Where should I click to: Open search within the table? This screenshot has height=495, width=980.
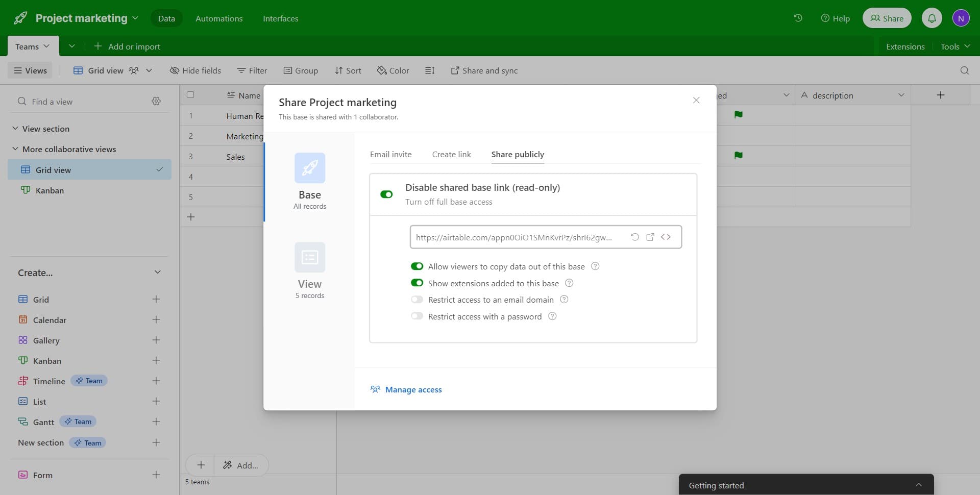(964, 70)
